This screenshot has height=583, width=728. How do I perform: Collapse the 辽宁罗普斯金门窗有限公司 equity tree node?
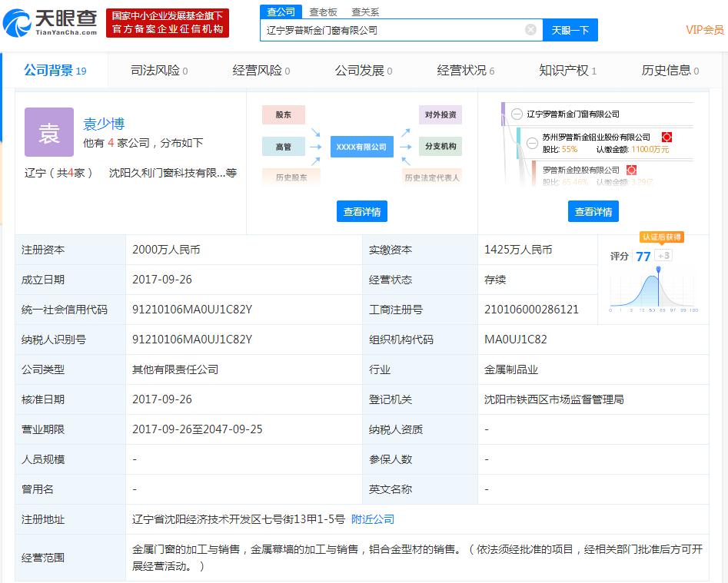pyautogui.click(x=517, y=114)
